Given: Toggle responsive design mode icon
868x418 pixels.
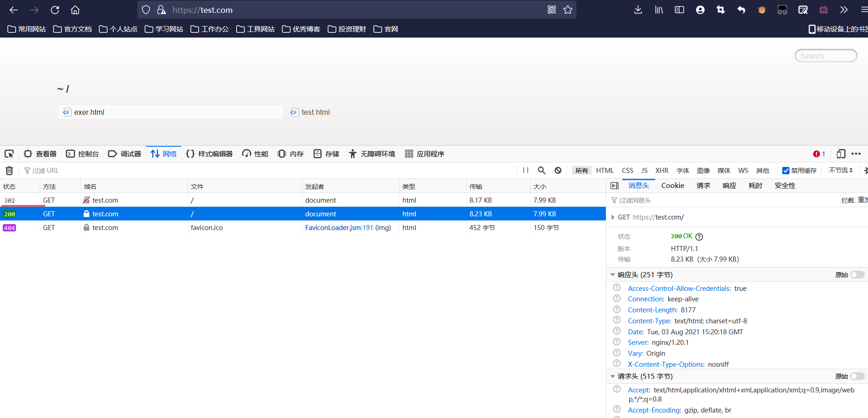Looking at the screenshot, I should [x=841, y=154].
